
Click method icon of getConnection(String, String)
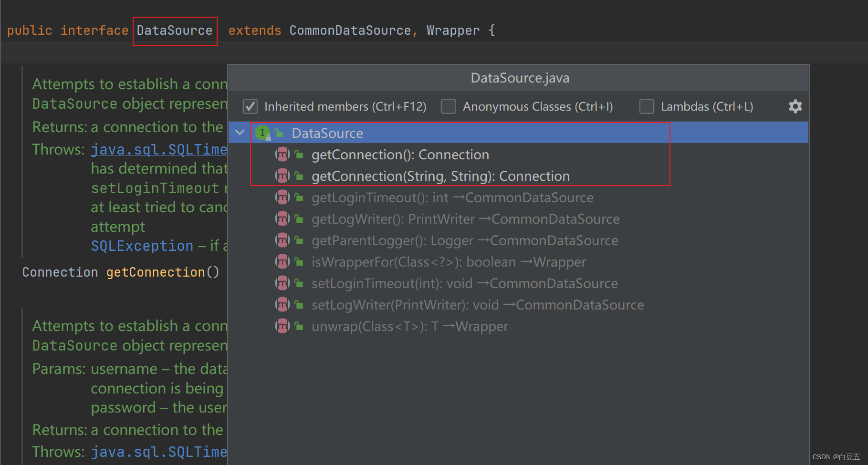tap(282, 176)
